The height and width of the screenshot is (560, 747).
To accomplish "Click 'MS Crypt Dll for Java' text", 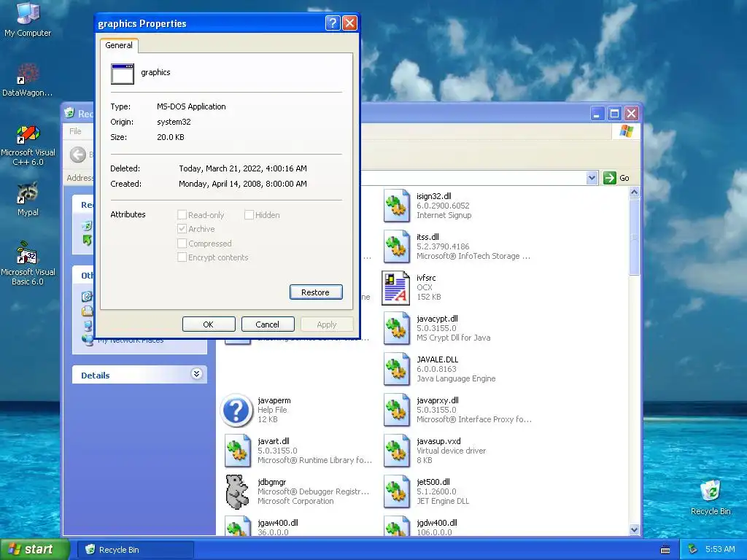I will 453,338.
